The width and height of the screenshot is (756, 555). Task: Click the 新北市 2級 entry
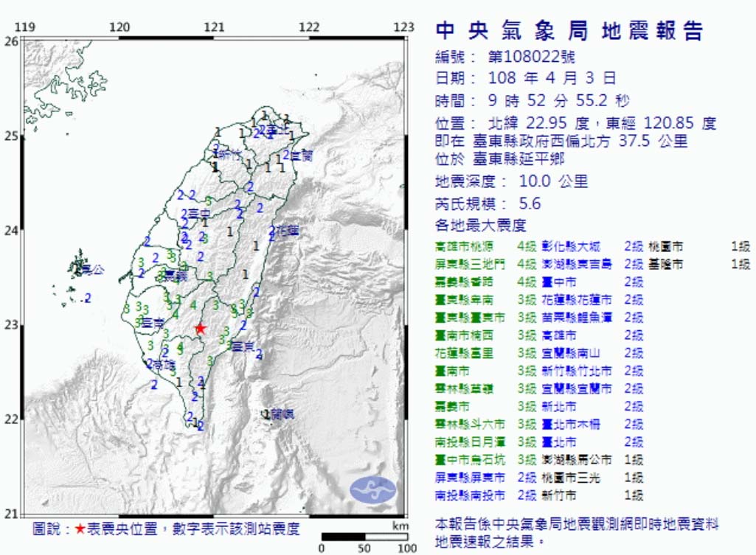(x=592, y=407)
